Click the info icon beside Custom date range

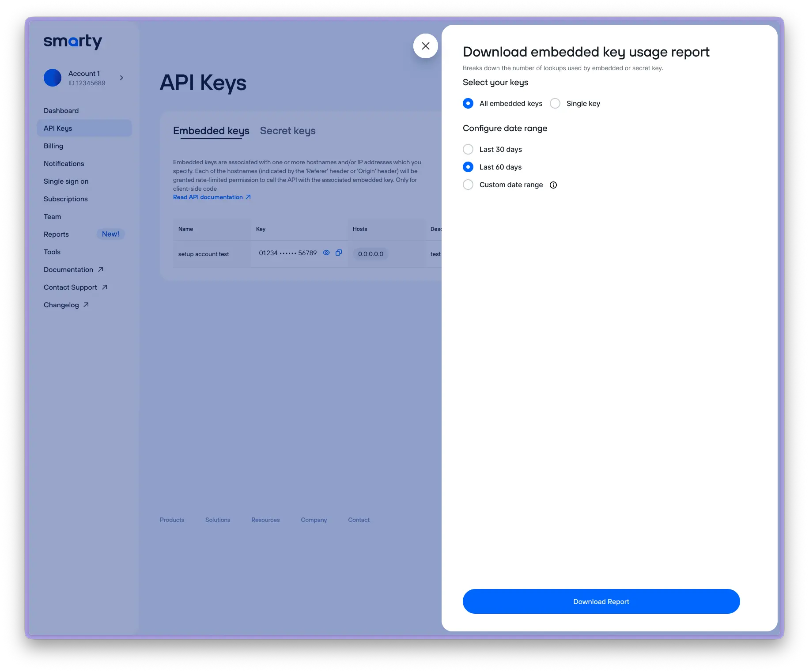pyautogui.click(x=553, y=185)
